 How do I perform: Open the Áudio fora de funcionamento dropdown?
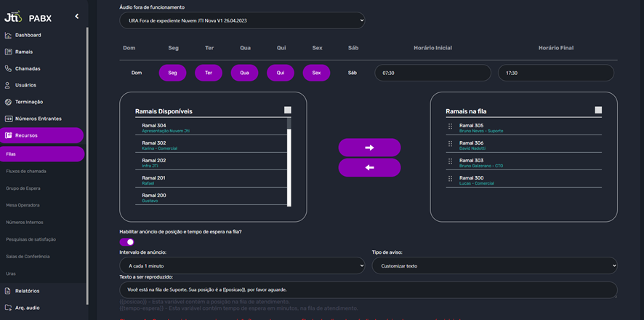coord(242,20)
